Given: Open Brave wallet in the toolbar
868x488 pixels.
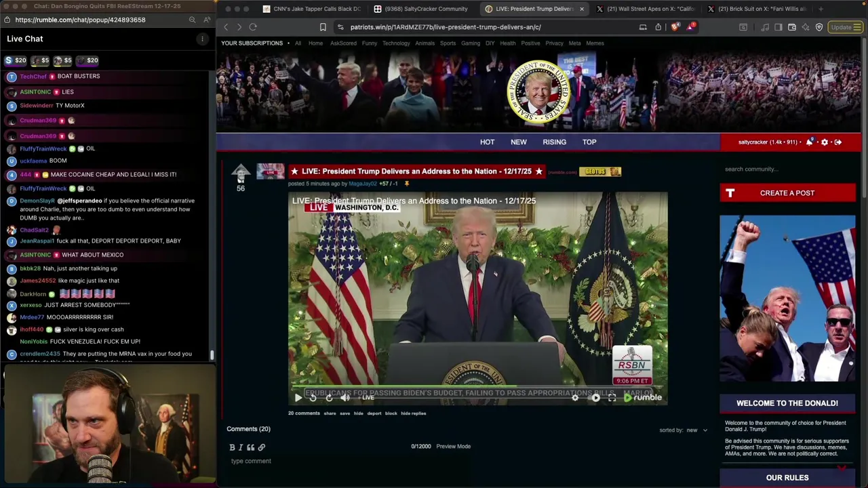Looking at the screenshot, I should pyautogui.click(x=792, y=27).
